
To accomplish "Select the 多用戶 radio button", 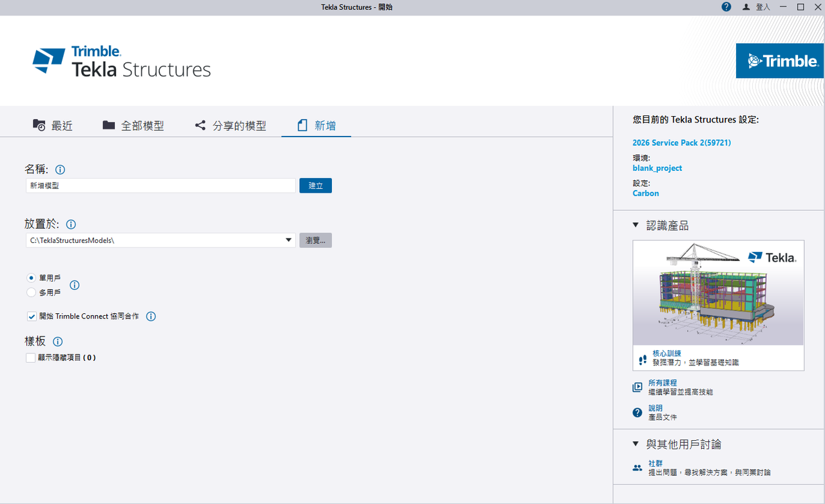I will pyautogui.click(x=31, y=293).
